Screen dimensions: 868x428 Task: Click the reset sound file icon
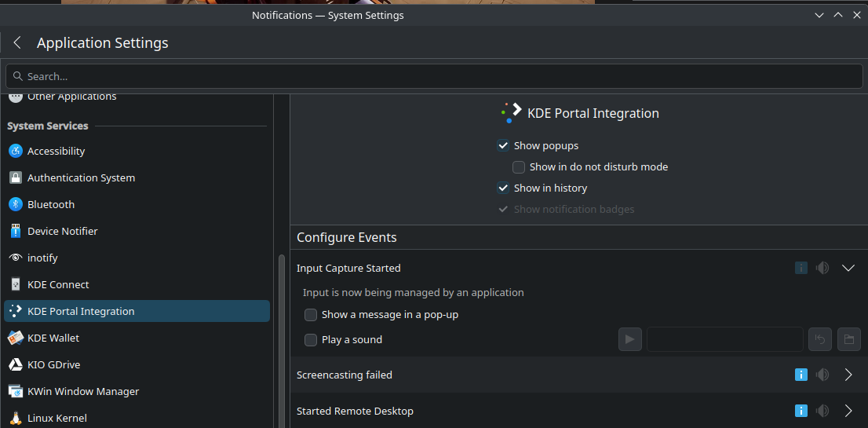click(x=820, y=339)
